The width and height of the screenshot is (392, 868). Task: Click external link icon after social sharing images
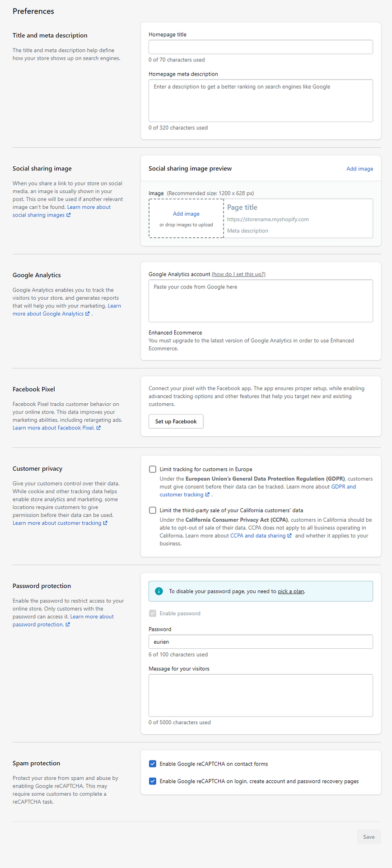(x=69, y=215)
